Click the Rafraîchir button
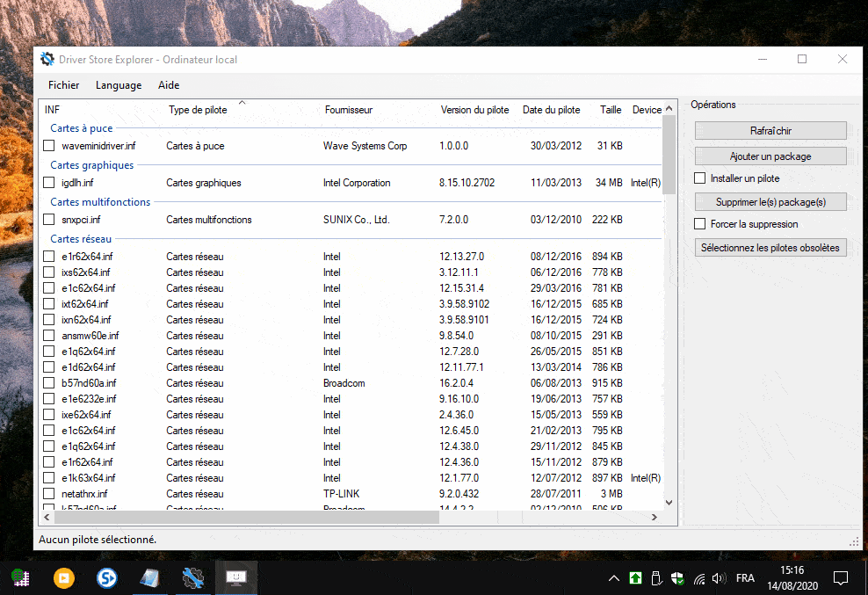The image size is (868, 595). (770, 131)
